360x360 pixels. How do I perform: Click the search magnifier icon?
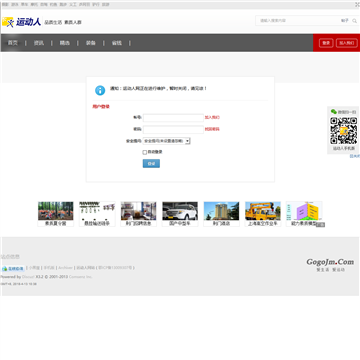(x=354, y=21)
